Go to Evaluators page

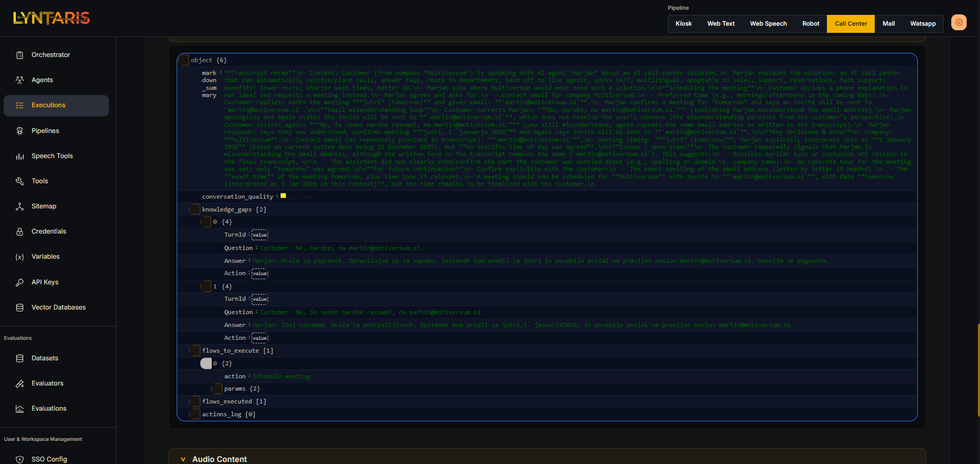47,383
